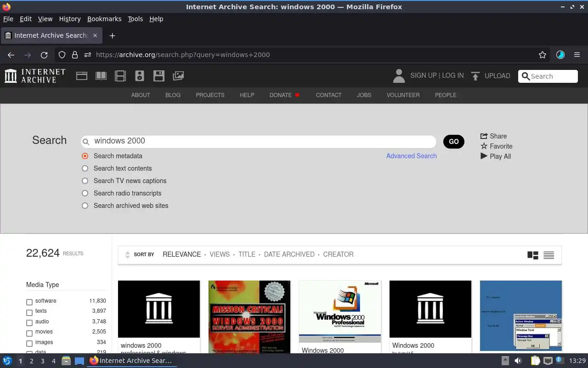Select Search TV news captions option
Screen dimensions: 588x368
tap(85, 181)
